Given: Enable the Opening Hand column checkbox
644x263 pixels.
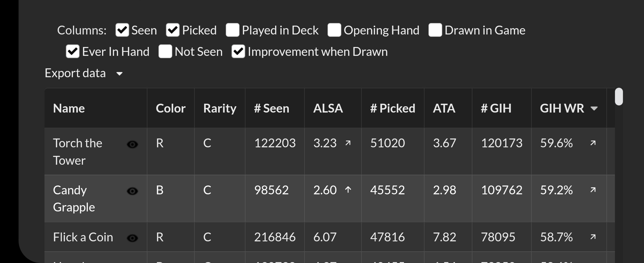Looking at the screenshot, I should (x=334, y=30).
